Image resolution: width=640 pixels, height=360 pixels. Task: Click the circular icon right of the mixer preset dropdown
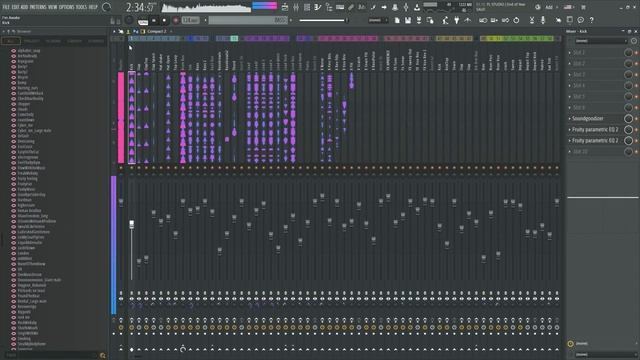(633, 41)
